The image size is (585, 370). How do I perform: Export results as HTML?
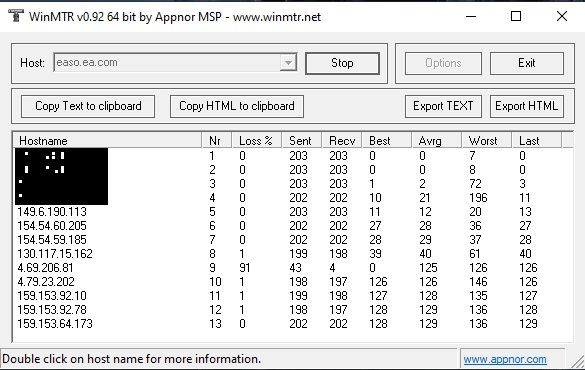[526, 106]
